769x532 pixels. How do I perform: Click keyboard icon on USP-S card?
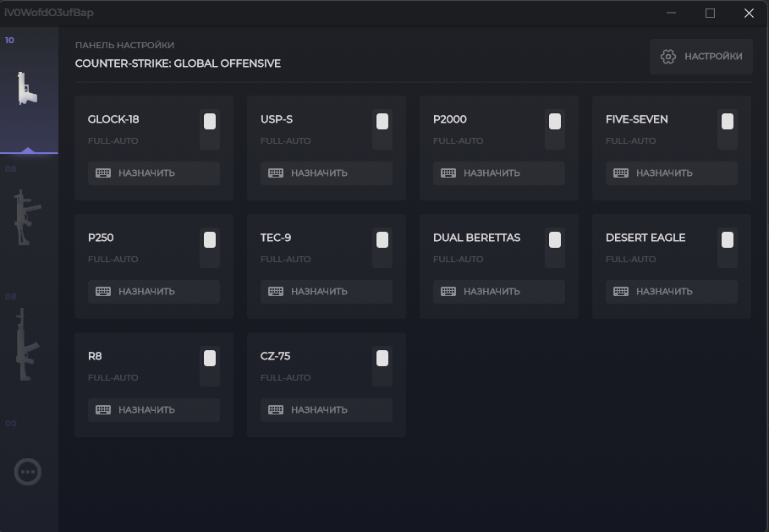pyautogui.click(x=276, y=173)
